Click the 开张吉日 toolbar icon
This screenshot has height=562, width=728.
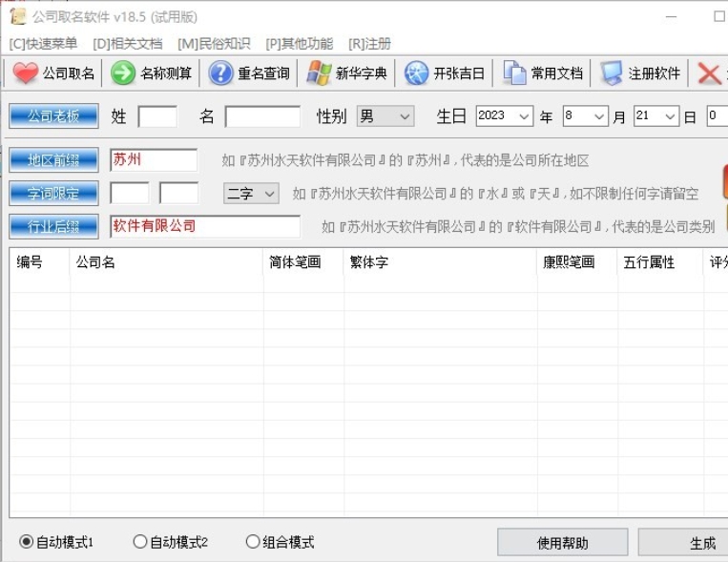417,73
